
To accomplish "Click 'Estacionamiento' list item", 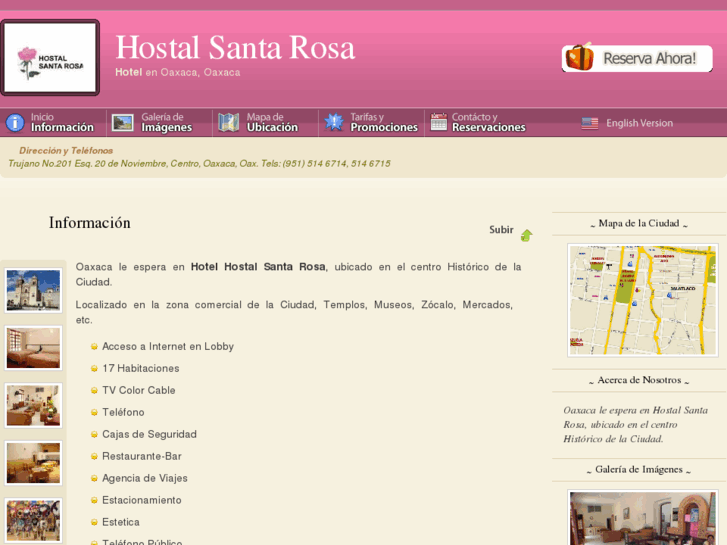I will [x=142, y=500].
